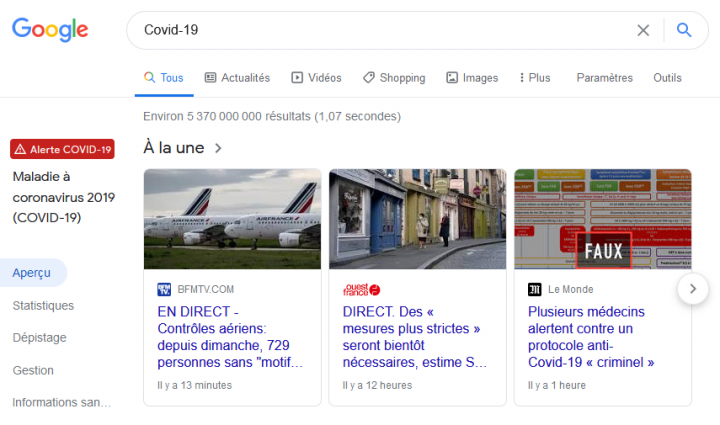Open Paramètres settings menu
Screen dimensions: 720x425
point(604,78)
